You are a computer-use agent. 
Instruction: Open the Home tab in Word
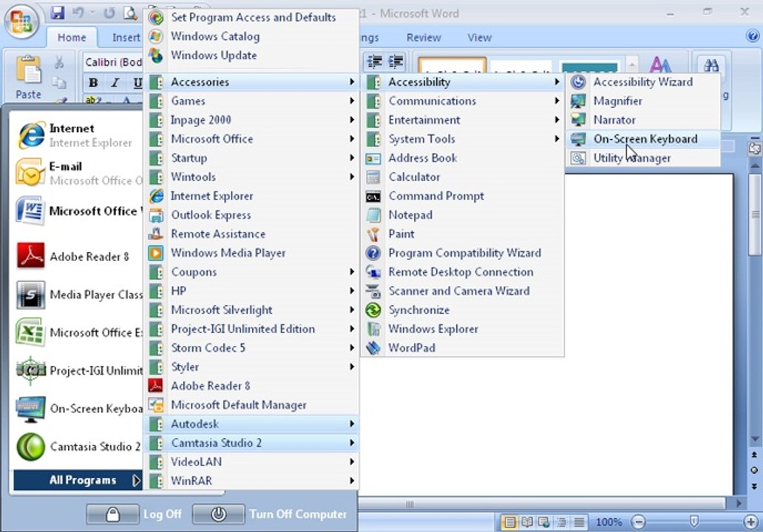click(x=72, y=38)
